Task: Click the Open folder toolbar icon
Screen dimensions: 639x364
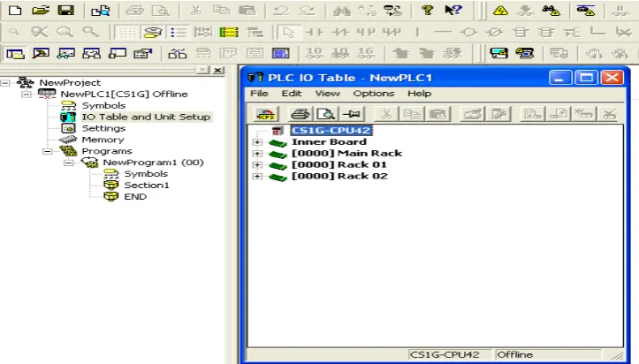Action: point(41,10)
